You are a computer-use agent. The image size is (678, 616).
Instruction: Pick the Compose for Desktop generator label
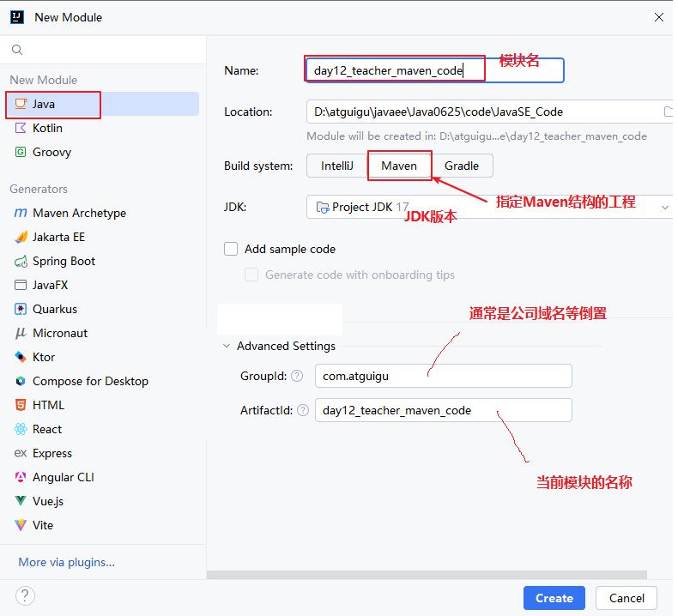tap(90, 381)
